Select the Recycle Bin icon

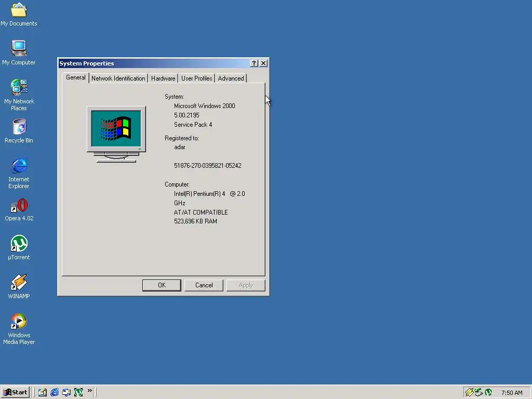19,131
